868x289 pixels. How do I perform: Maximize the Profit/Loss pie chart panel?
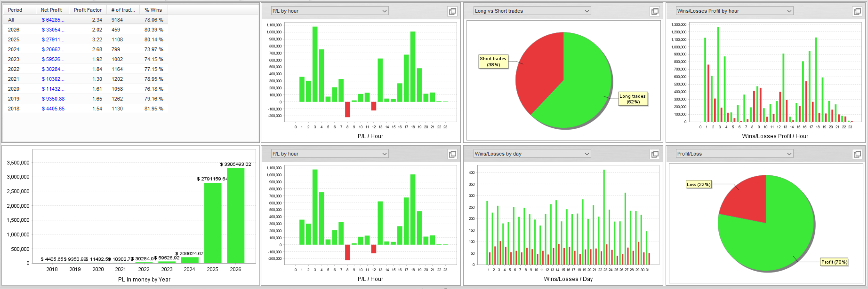857,154
